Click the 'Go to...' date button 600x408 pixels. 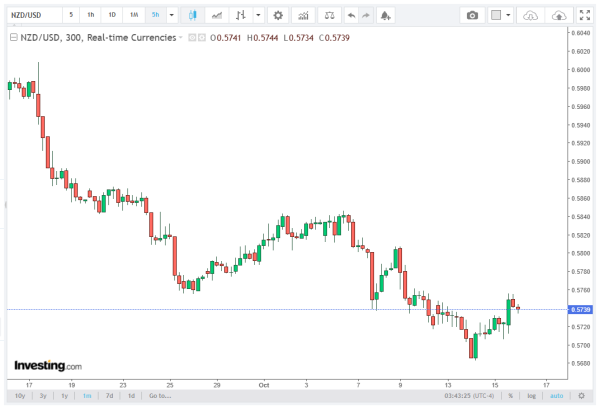pos(158,396)
